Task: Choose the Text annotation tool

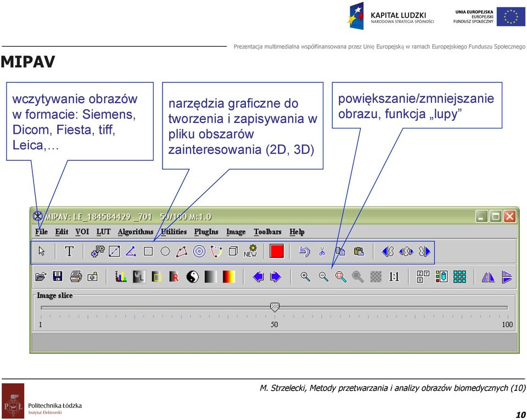Action: 69,251
